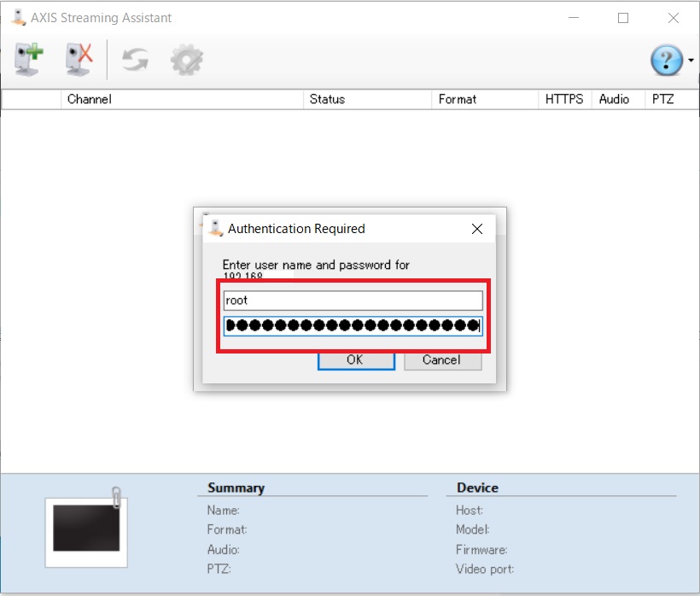Close the Authentication Required dialog
The image size is (700, 596).
(x=477, y=229)
